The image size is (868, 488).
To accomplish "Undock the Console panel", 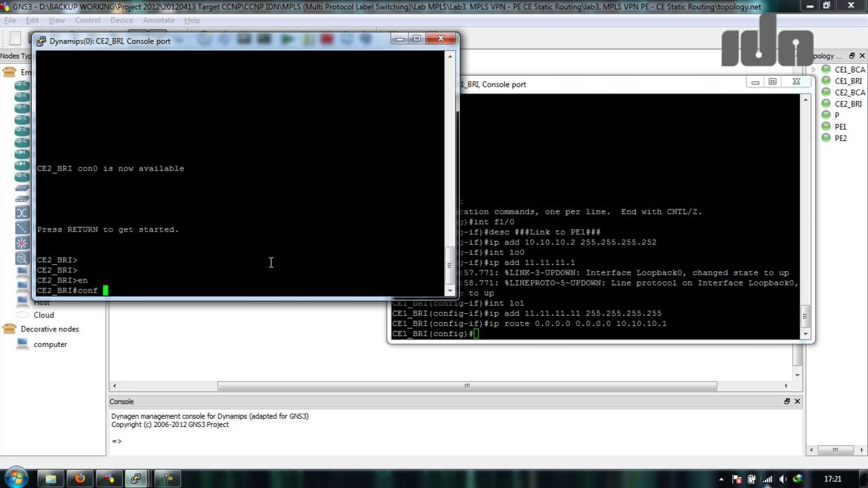I will coord(787,401).
